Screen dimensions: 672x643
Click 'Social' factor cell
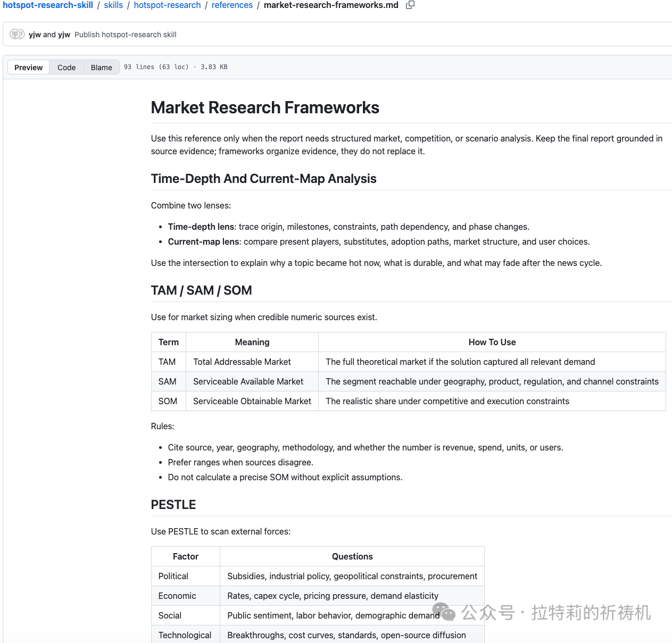click(186, 616)
